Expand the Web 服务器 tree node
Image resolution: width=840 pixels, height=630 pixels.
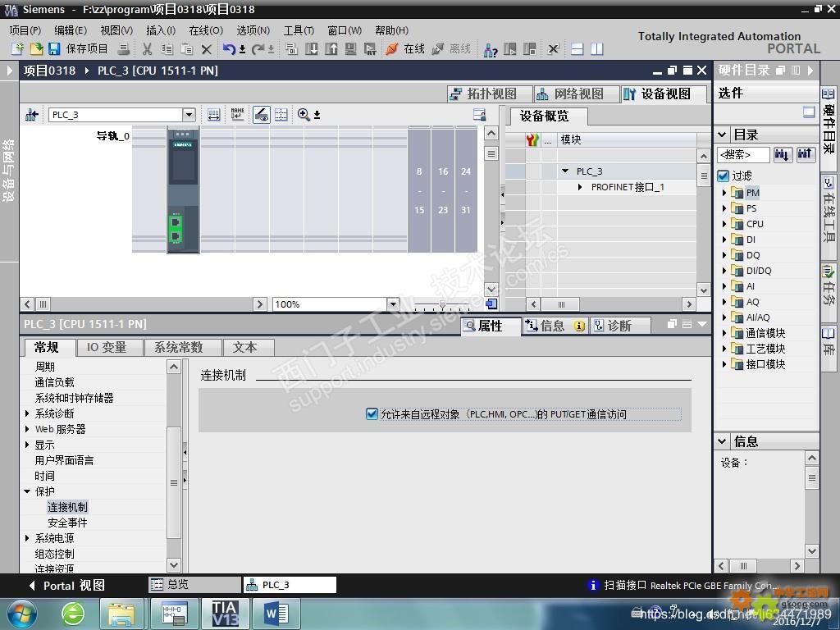[27, 429]
